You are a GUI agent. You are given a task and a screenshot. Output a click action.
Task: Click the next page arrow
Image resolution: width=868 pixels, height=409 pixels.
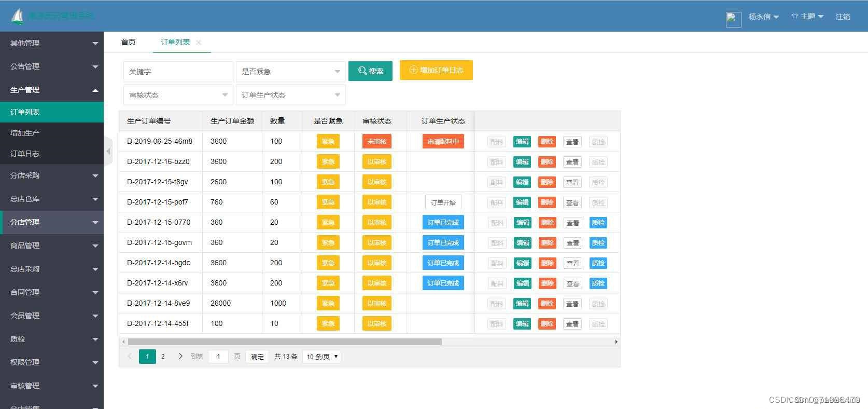pos(180,357)
